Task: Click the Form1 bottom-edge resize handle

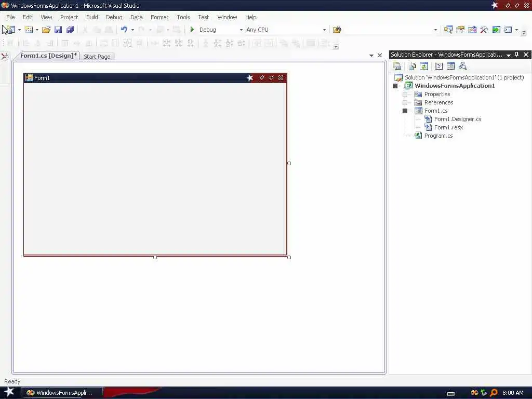Action: (x=155, y=258)
